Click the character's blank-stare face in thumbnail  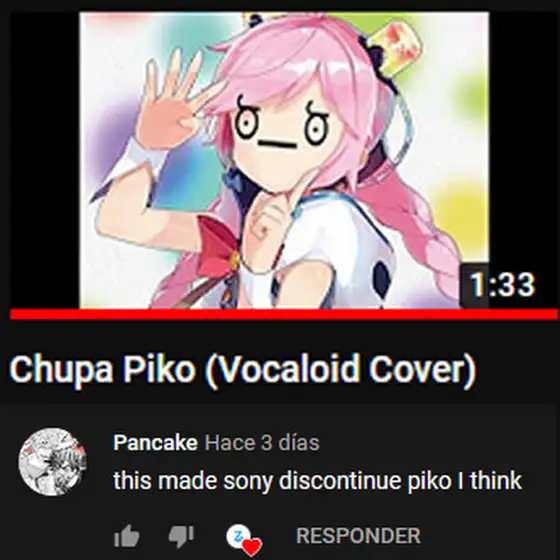(282, 132)
